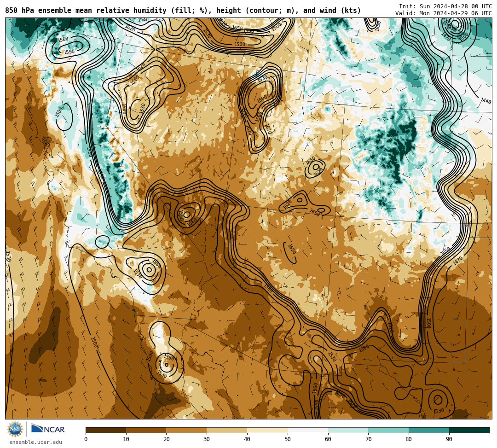Screen dimensions: 497x448
Task: Click the colorbar tick label 20
Action: point(167,439)
